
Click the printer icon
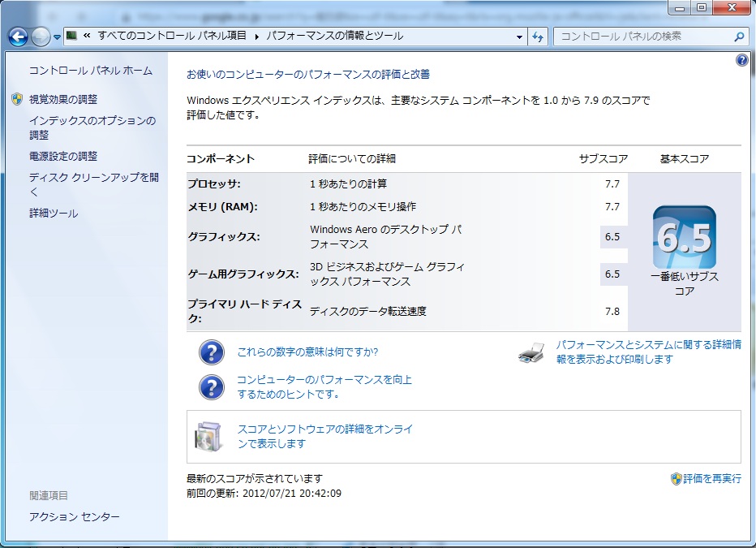(531, 353)
